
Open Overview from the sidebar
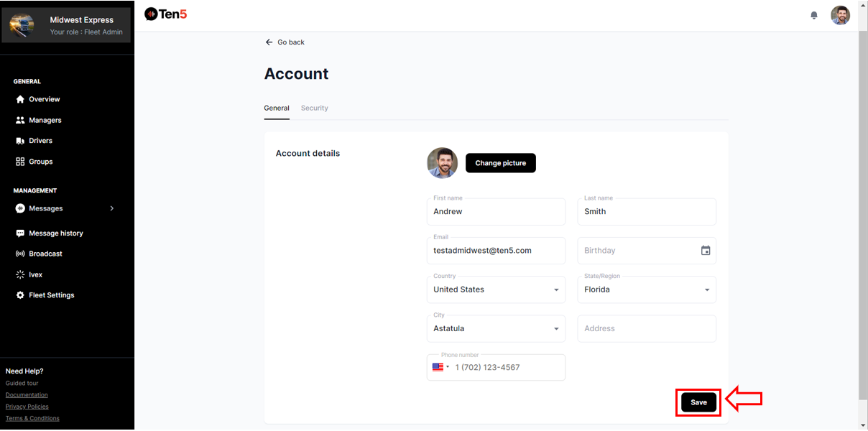[44, 99]
